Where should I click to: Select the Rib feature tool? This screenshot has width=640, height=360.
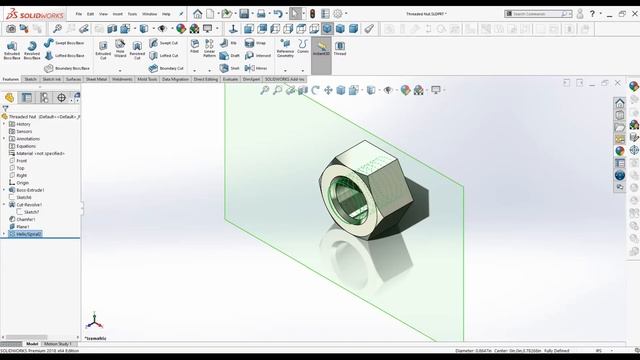(x=229, y=43)
